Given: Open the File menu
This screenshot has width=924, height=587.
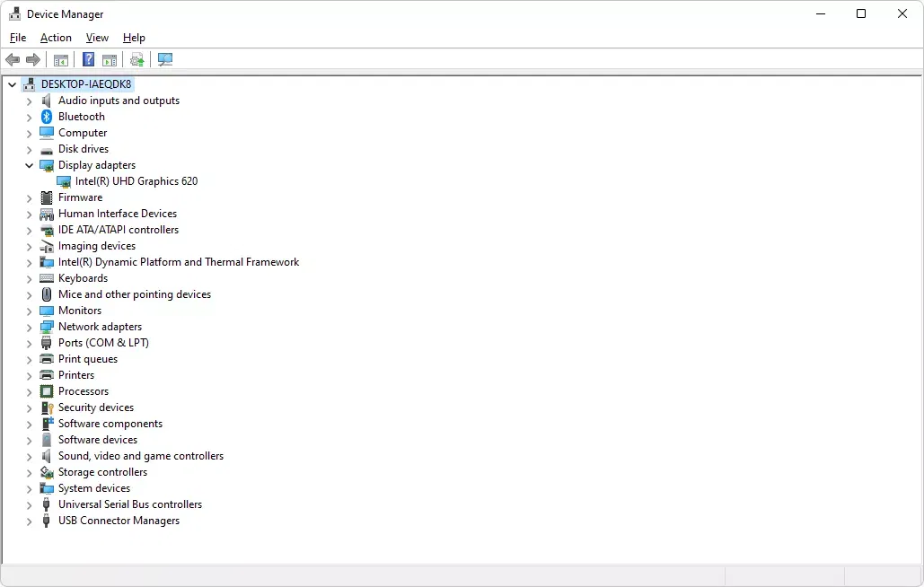Looking at the screenshot, I should (18, 38).
